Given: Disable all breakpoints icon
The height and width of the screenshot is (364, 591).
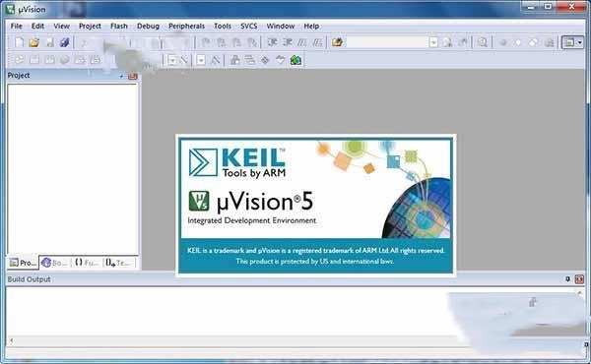Looking at the screenshot, I should (x=533, y=42).
